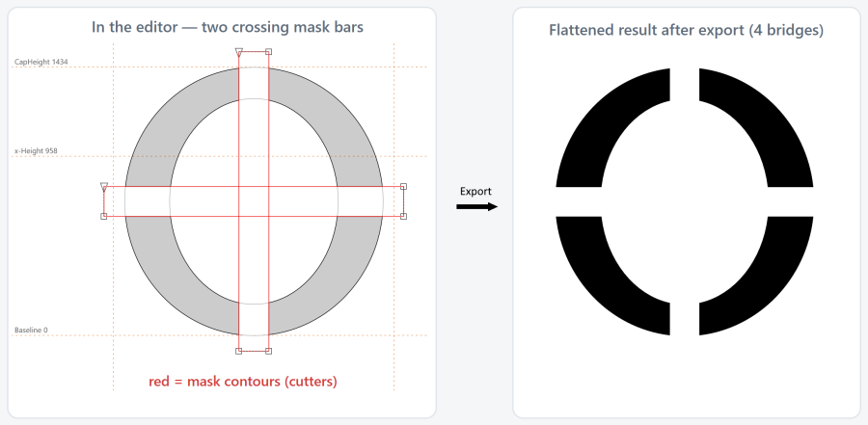This screenshot has width=868, height=425.
Task: Click the x-Height 958 guideline label
Action: point(36,150)
